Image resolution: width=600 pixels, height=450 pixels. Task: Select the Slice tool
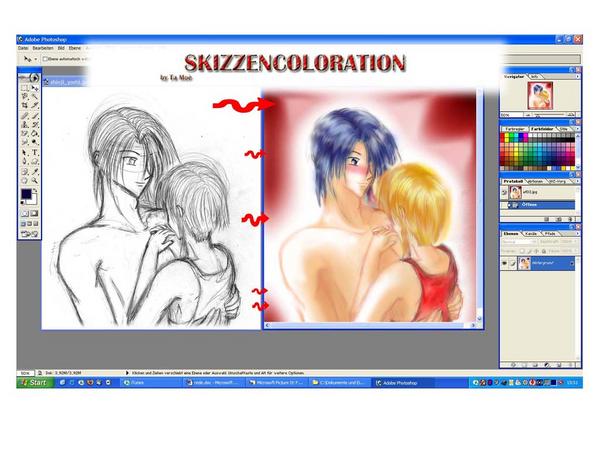(34, 105)
